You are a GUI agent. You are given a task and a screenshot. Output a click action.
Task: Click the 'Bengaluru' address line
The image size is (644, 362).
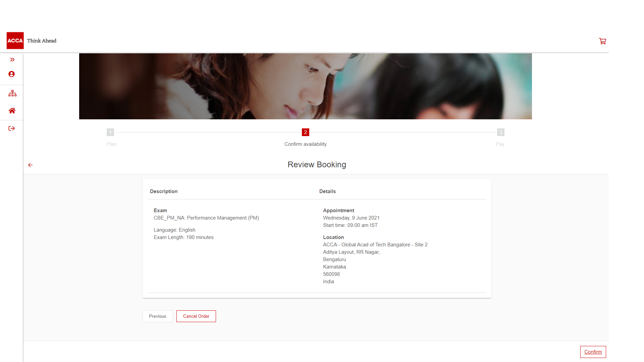[x=334, y=259]
